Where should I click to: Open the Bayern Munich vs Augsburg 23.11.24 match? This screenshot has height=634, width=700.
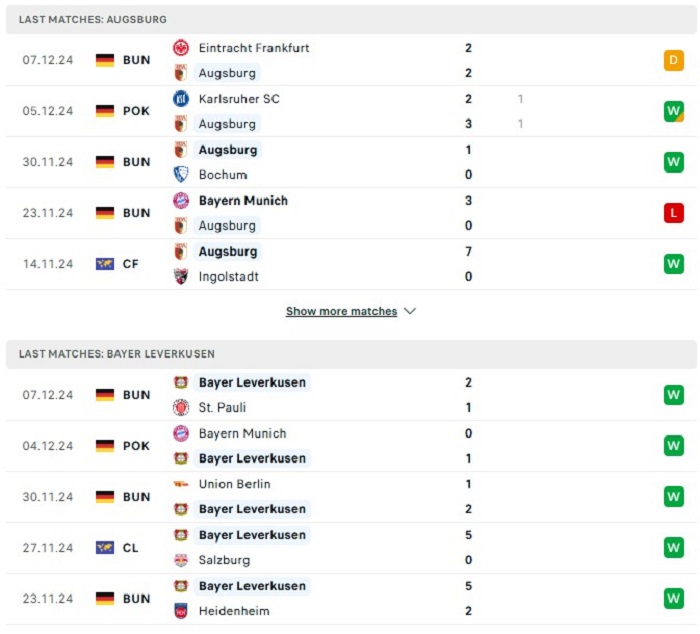tap(351, 213)
